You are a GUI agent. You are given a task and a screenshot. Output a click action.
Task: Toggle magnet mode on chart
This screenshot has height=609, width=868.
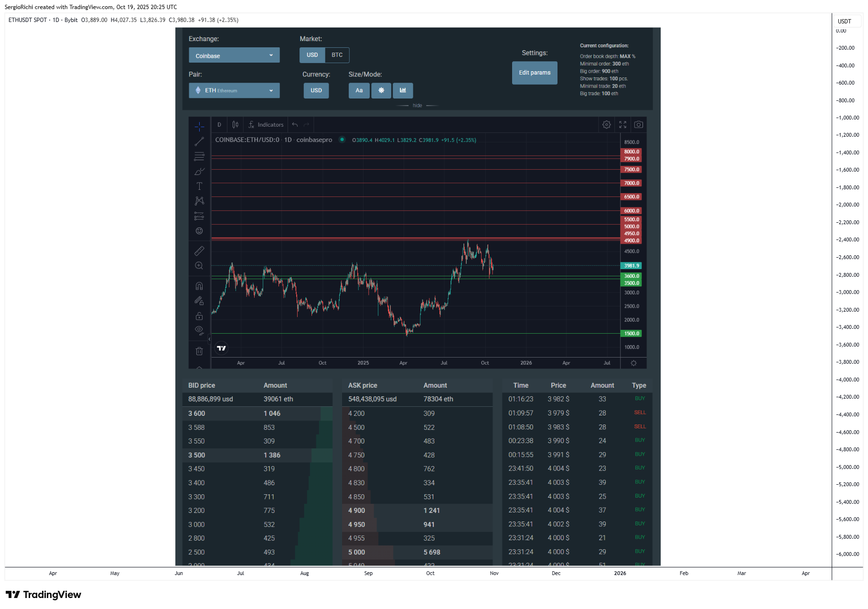tap(199, 286)
